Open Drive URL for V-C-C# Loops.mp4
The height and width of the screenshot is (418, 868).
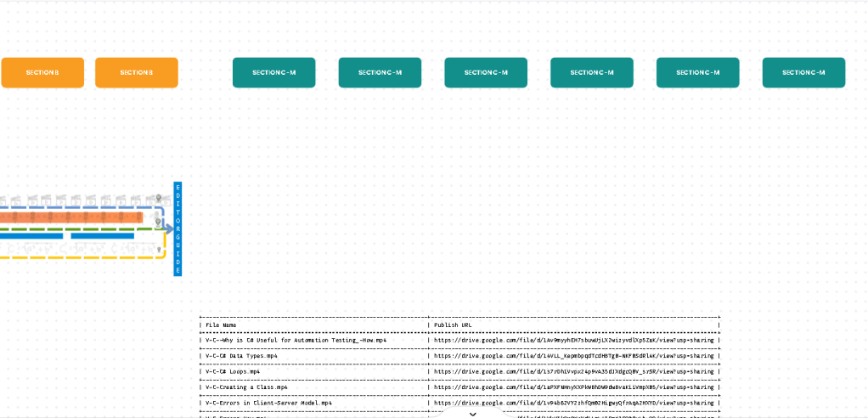pyautogui.click(x=574, y=372)
